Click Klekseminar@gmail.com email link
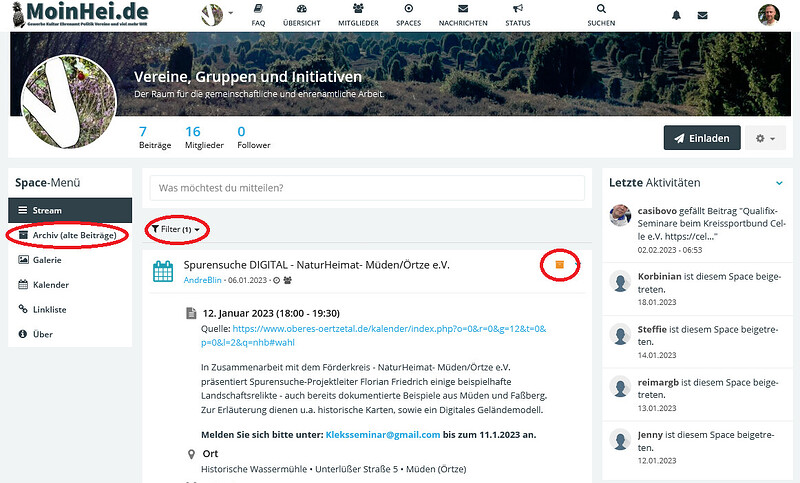The image size is (800, 483). tap(383, 435)
